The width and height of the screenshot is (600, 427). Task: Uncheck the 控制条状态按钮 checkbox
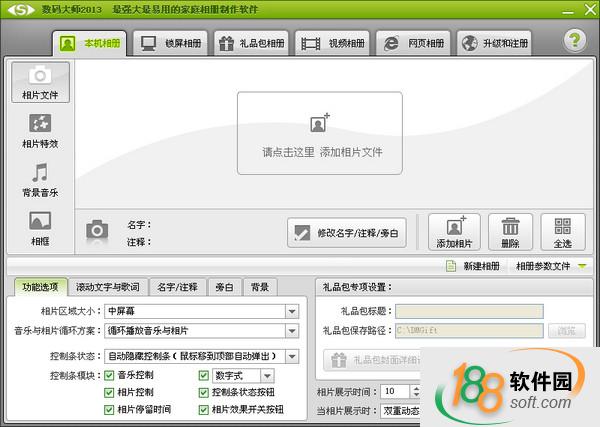click(x=204, y=392)
